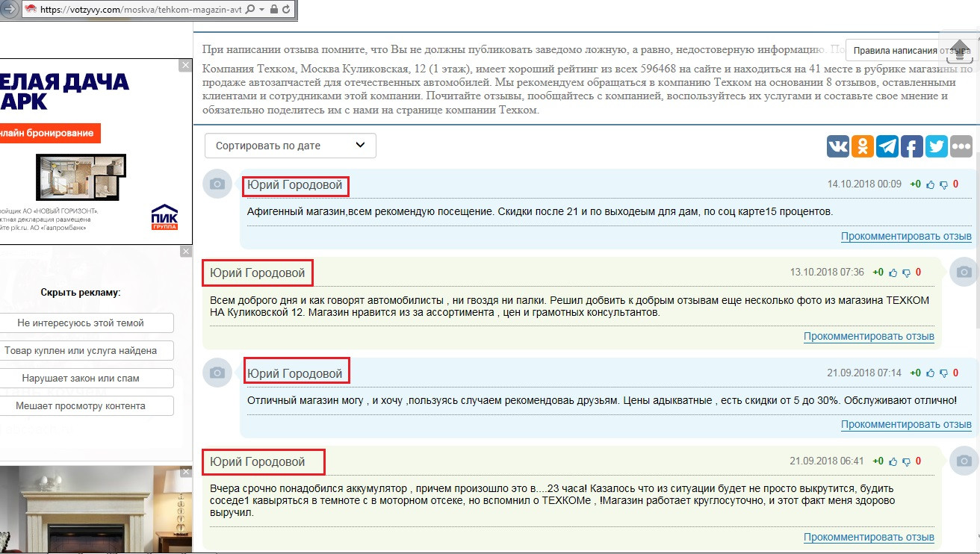The image size is (980, 554).
Task: Comment on the 21.09.2018 06:41 review
Action: pos(869,537)
